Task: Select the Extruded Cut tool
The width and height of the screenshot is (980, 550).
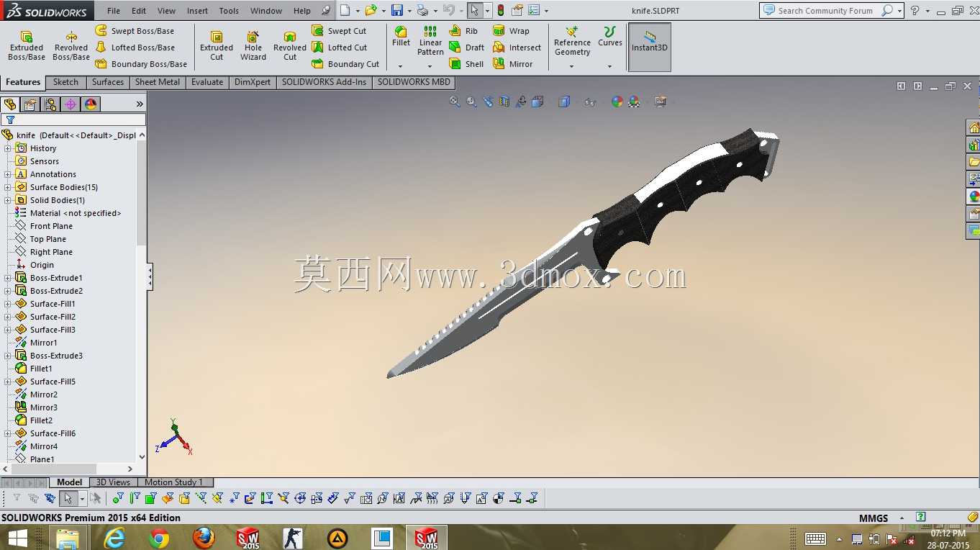Action: tap(217, 46)
